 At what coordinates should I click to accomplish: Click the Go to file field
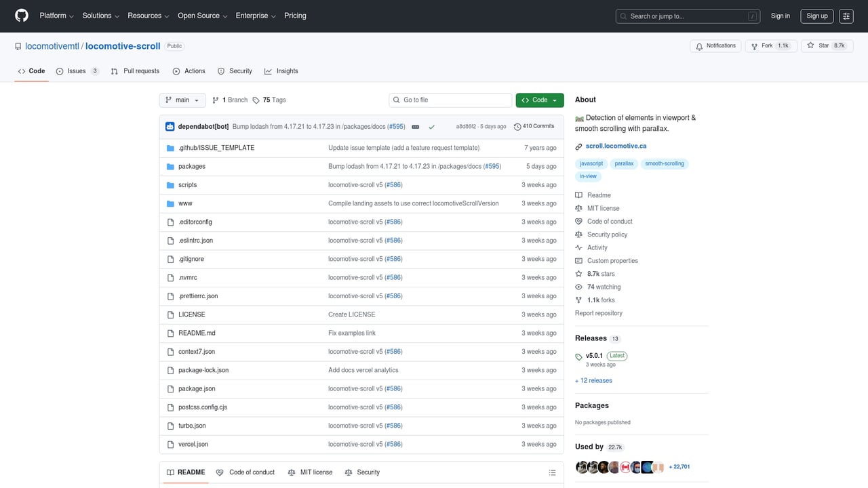click(x=450, y=100)
